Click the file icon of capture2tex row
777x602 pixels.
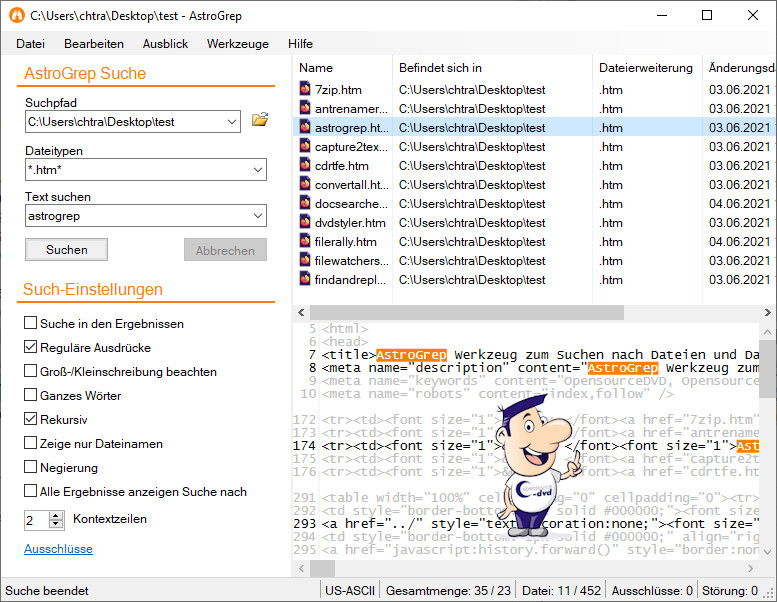[305, 146]
